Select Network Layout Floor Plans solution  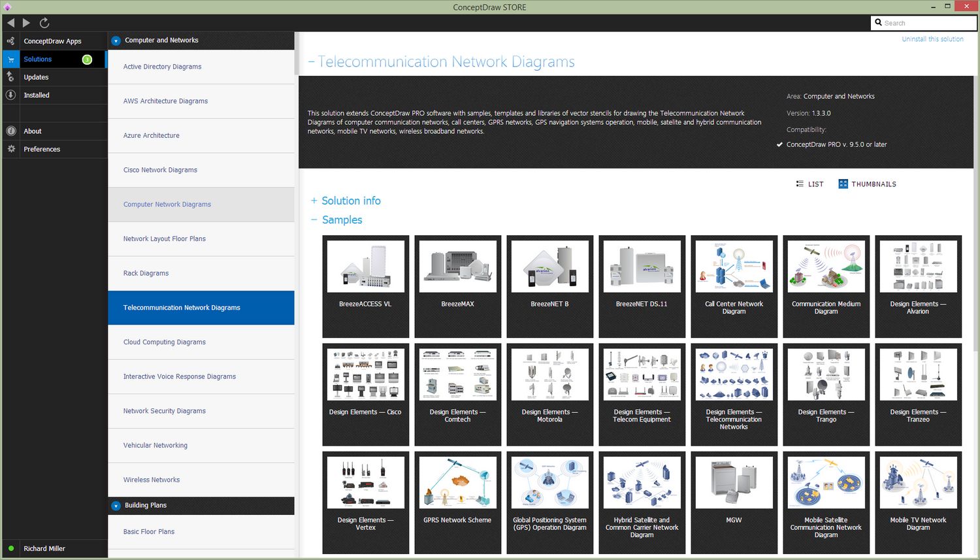[x=201, y=239]
